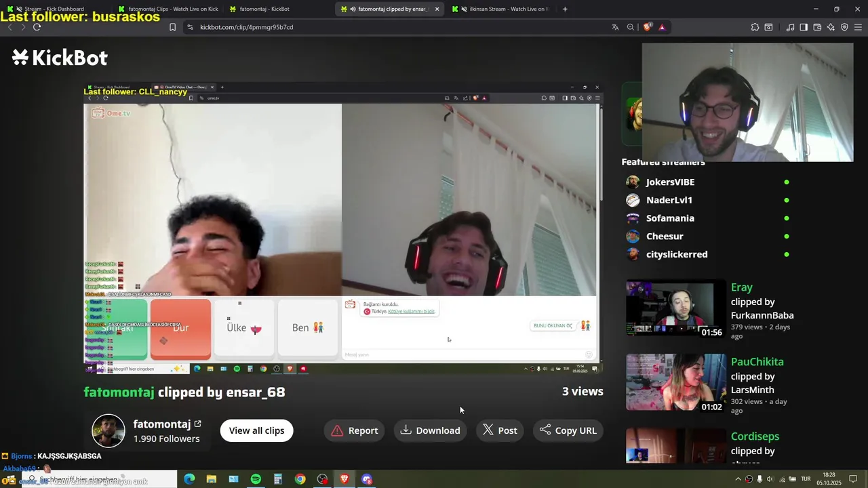Expand hidden system tray icons chevron
This screenshot has width=868, height=488.
(738, 479)
